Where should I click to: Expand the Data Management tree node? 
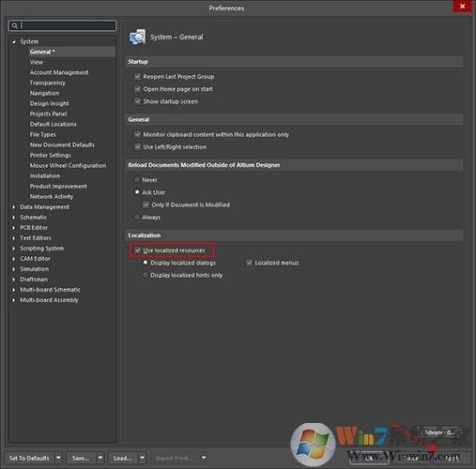coord(14,207)
